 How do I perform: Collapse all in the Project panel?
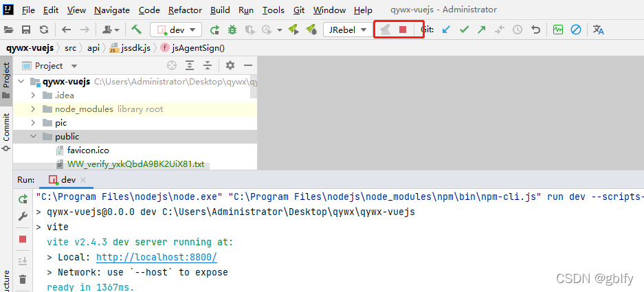pos(208,65)
